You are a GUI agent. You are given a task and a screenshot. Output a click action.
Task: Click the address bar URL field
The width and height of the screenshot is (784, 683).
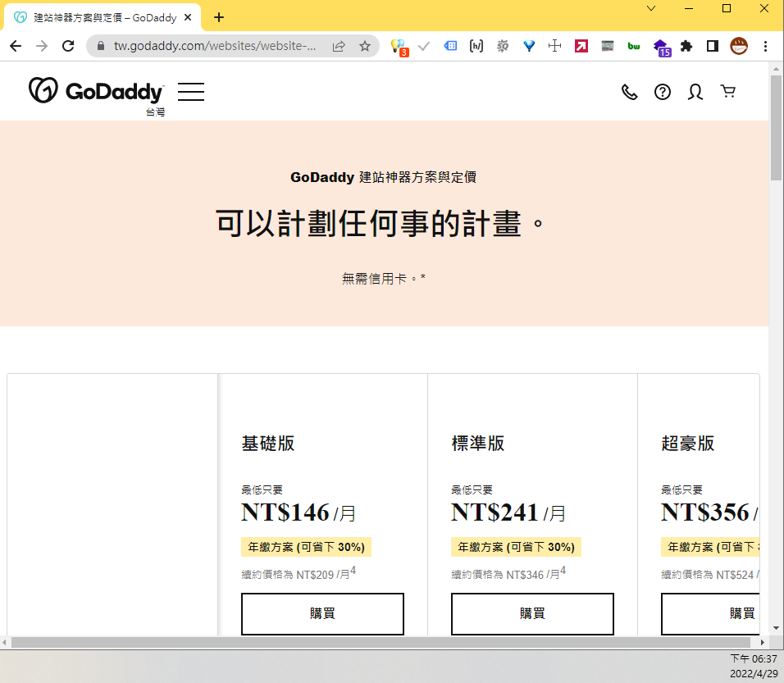tap(215, 46)
